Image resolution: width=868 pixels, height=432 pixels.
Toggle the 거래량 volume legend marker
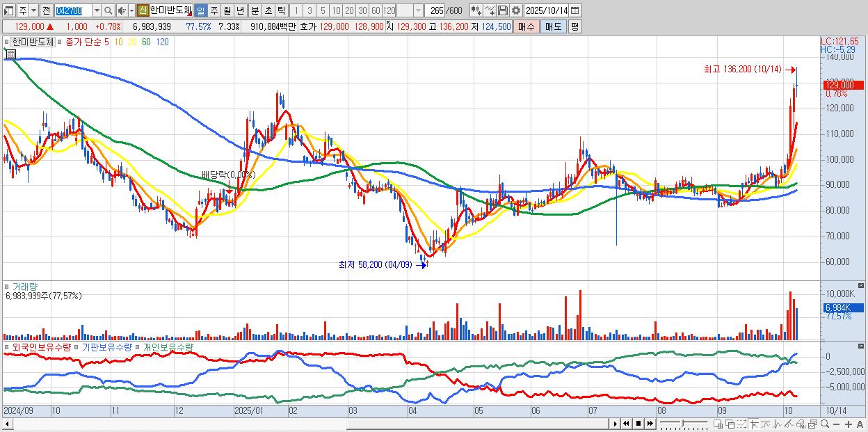[x=7, y=287]
